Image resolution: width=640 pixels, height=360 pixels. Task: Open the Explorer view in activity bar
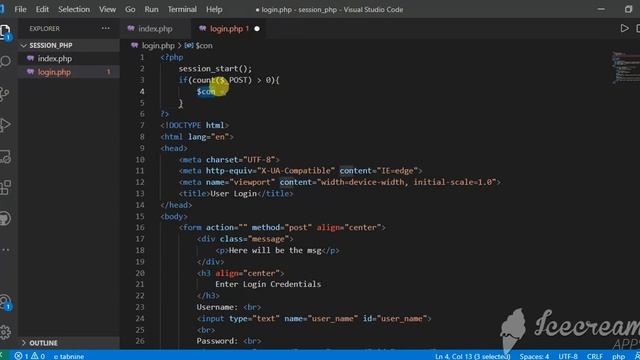(x=5, y=32)
